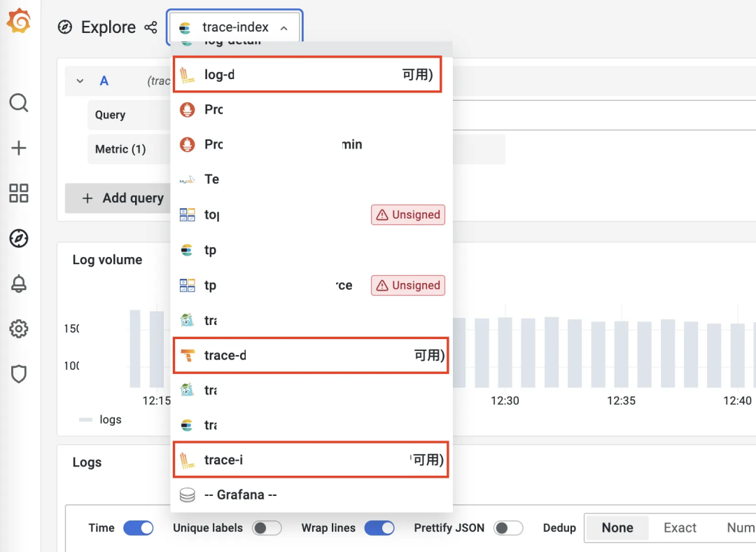Toggle the Wrap lines switch

379,528
